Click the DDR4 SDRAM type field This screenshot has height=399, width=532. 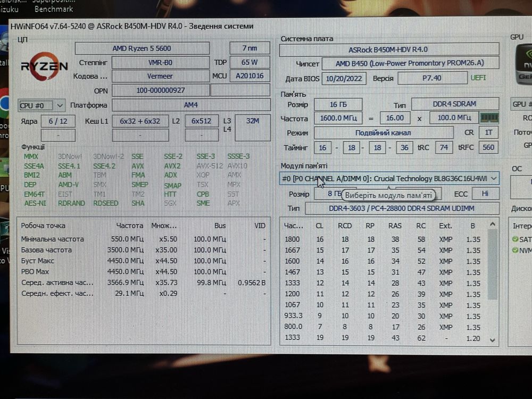coord(455,104)
